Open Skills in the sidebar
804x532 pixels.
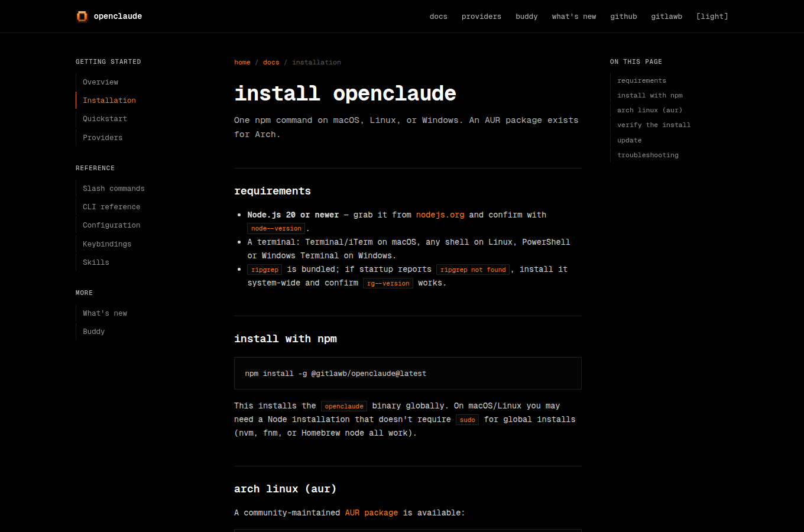[96, 262]
